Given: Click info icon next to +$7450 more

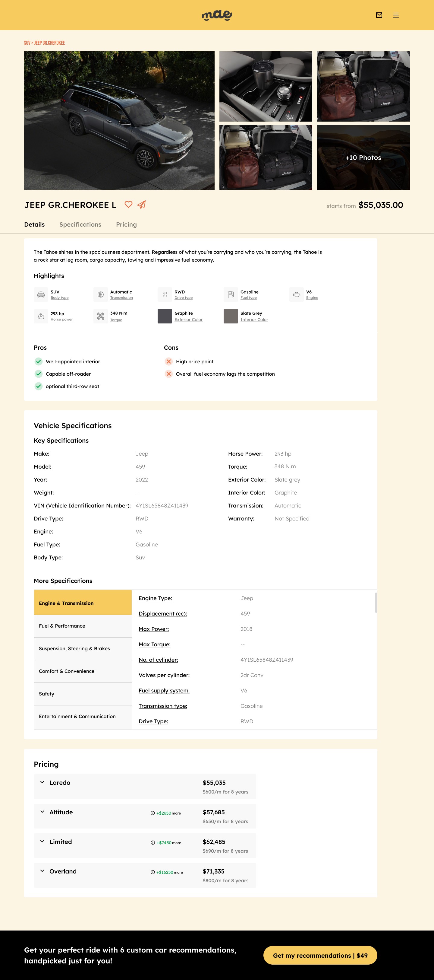Looking at the screenshot, I should [153, 843].
